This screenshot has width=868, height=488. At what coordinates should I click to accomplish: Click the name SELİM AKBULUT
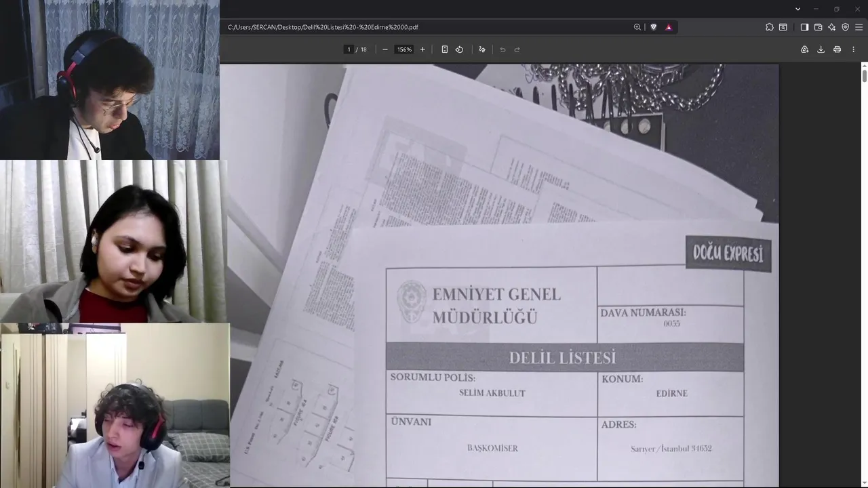pos(492,393)
